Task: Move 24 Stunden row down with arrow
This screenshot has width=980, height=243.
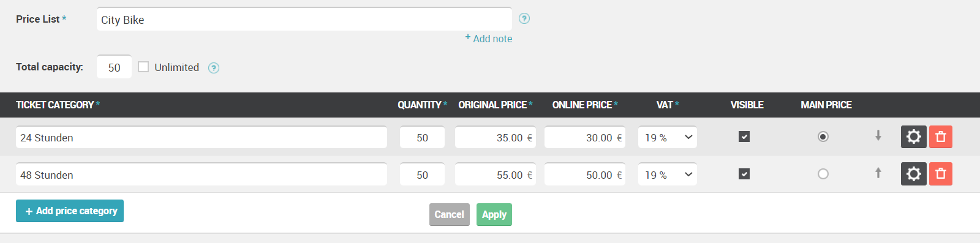Action: click(878, 135)
